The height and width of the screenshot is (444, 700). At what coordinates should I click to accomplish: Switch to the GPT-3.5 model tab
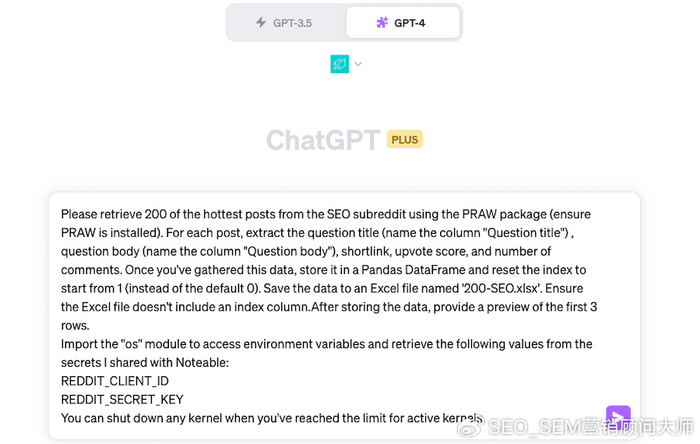pos(285,22)
